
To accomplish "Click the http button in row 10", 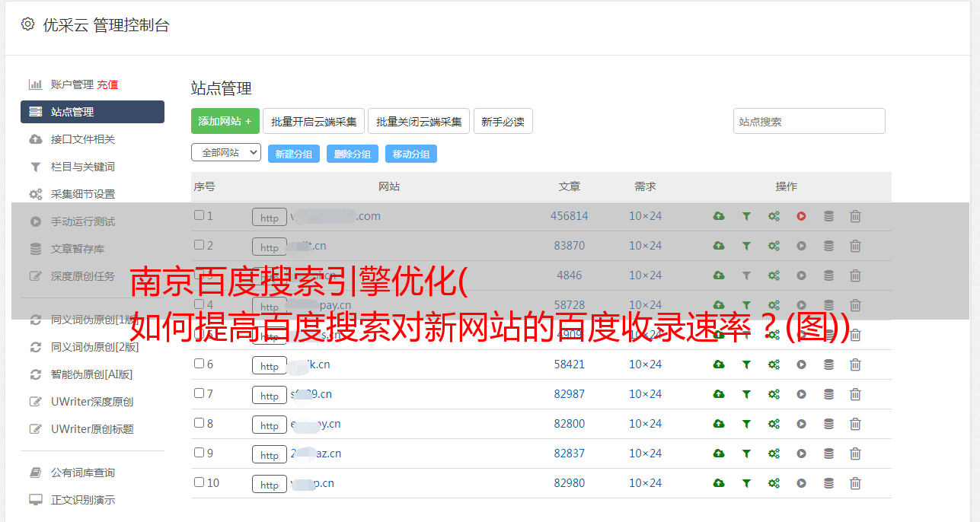I will [x=270, y=484].
